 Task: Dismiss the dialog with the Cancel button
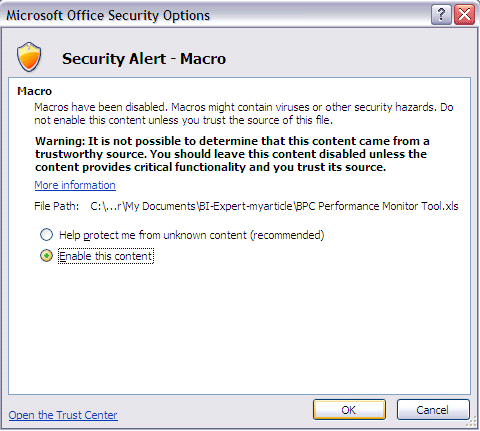click(433, 410)
